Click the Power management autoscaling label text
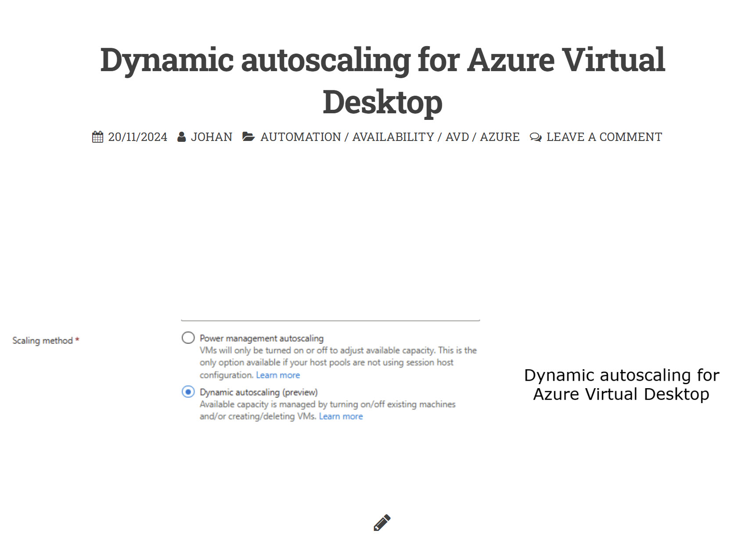 (262, 338)
